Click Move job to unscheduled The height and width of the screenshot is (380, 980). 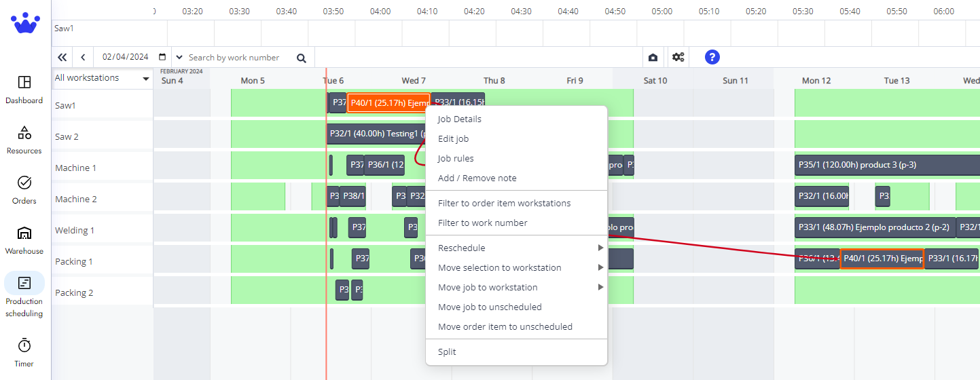(x=490, y=307)
